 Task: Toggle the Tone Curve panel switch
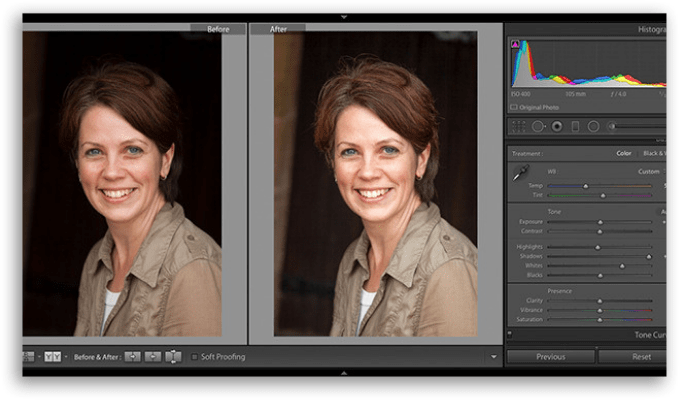[510, 334]
